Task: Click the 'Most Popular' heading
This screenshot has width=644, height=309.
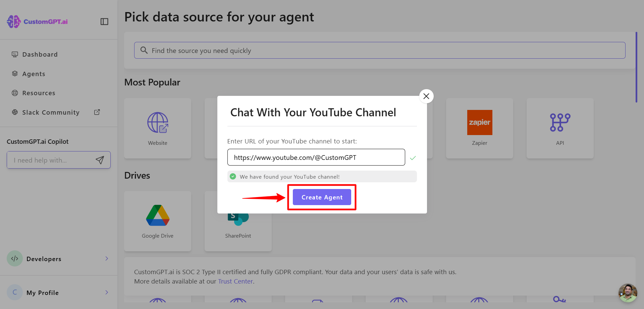Action: [x=152, y=82]
